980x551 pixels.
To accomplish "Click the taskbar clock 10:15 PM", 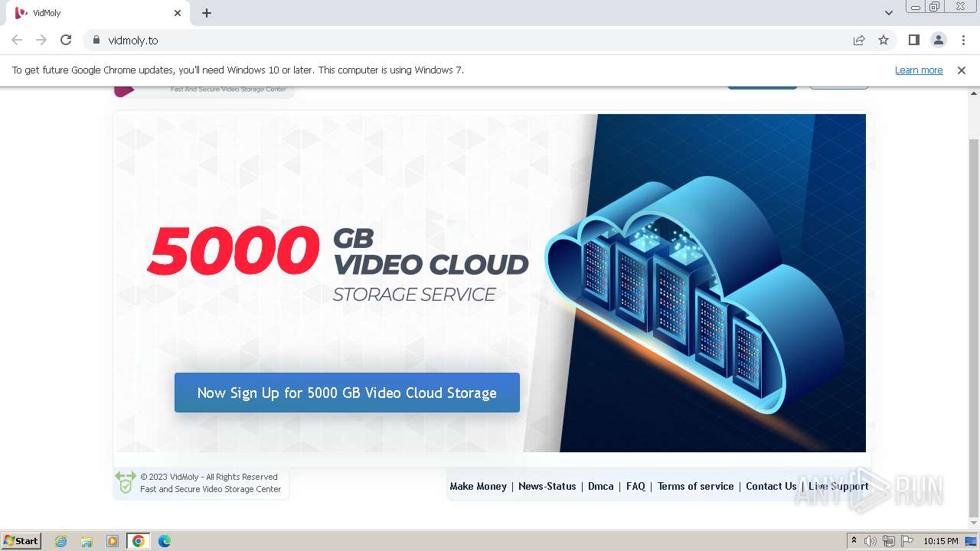I will pos(941,541).
